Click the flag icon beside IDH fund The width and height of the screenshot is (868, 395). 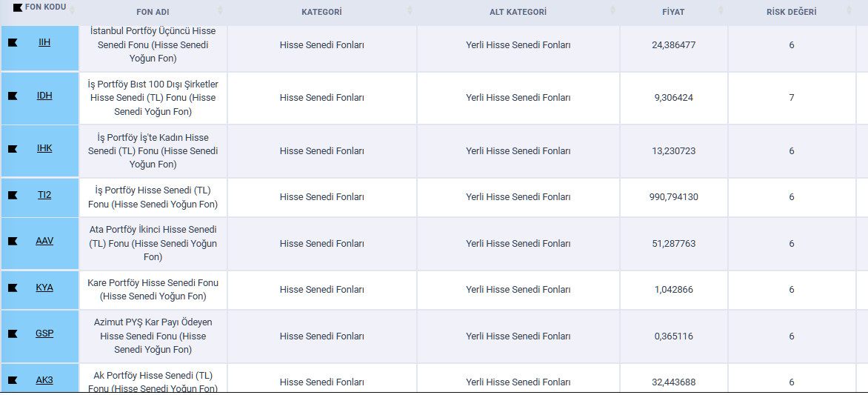(13, 96)
